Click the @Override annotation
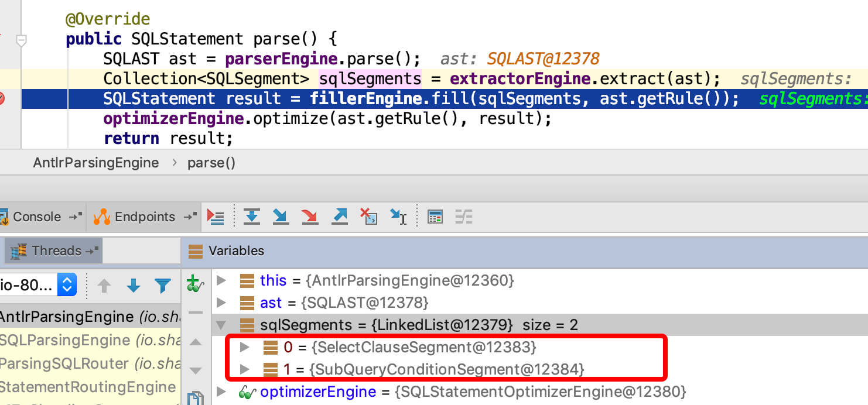The width and height of the screenshot is (868, 405). (x=108, y=20)
